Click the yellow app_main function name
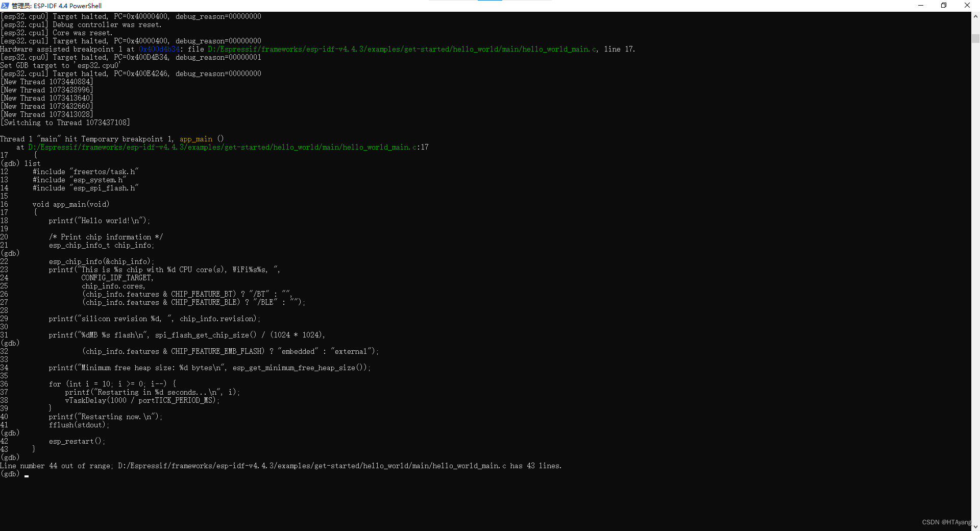 pyautogui.click(x=196, y=139)
